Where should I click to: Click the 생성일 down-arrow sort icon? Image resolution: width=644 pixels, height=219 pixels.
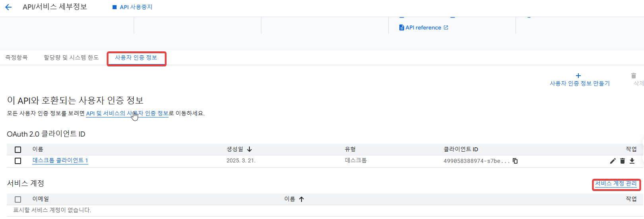pyautogui.click(x=249, y=149)
